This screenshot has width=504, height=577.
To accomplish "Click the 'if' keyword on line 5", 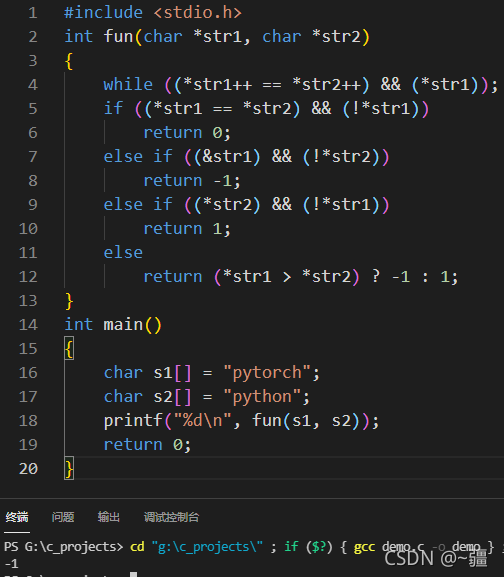I will coord(113,109).
